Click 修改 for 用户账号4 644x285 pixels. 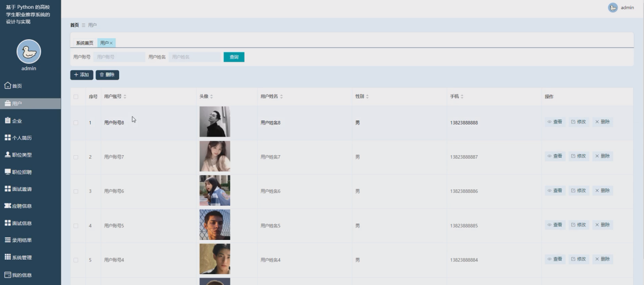click(x=579, y=259)
